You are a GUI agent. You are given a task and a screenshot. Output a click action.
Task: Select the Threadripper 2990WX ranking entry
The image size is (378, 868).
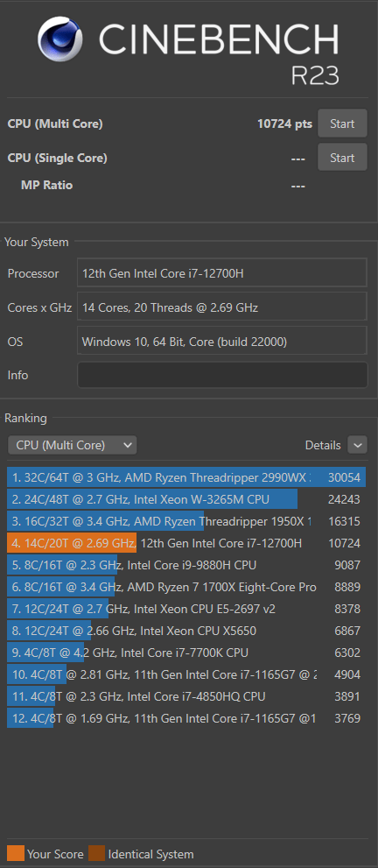coord(186,477)
